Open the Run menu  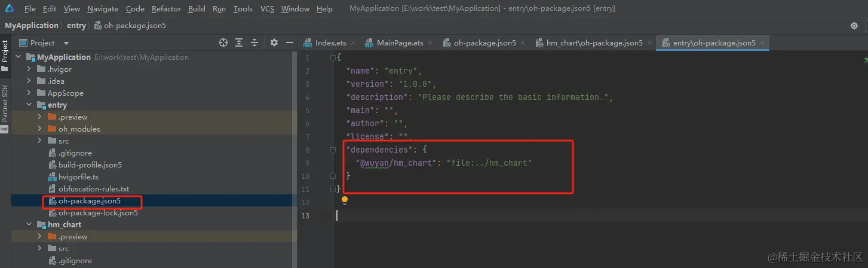219,9
